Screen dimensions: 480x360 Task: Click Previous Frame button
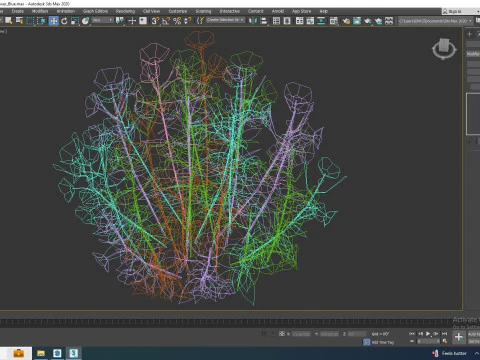[420, 334]
